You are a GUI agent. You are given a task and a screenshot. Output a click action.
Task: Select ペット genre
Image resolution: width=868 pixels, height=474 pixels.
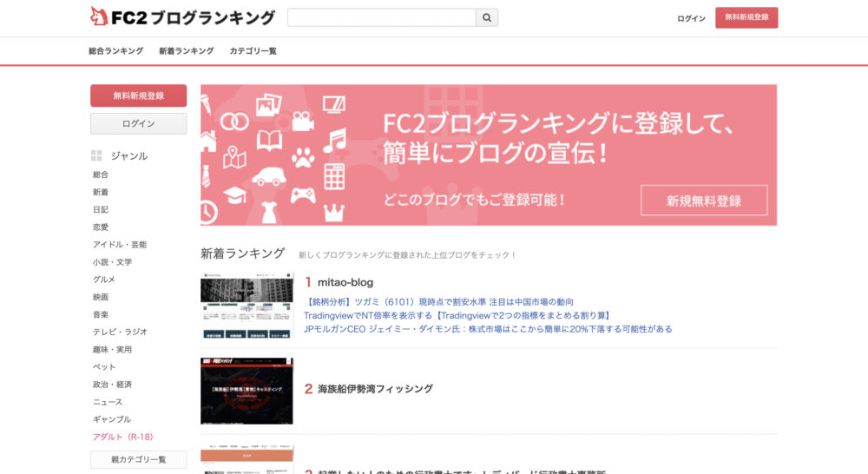click(104, 366)
